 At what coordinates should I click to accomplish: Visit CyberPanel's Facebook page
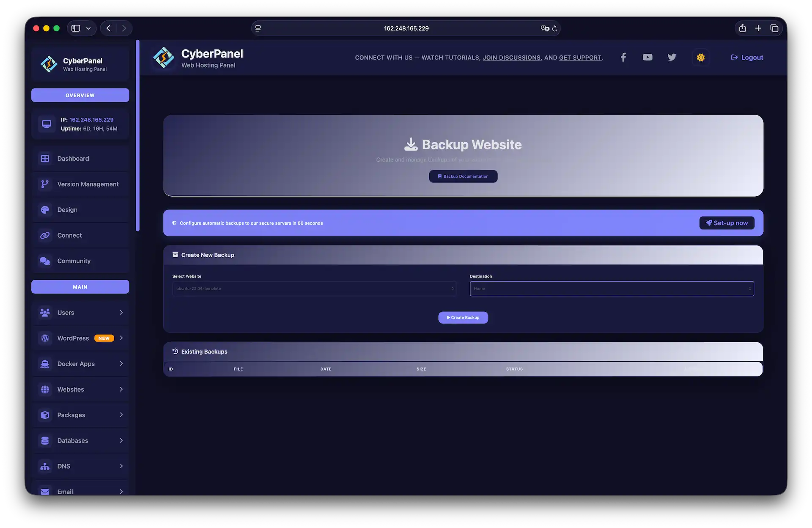(623, 57)
